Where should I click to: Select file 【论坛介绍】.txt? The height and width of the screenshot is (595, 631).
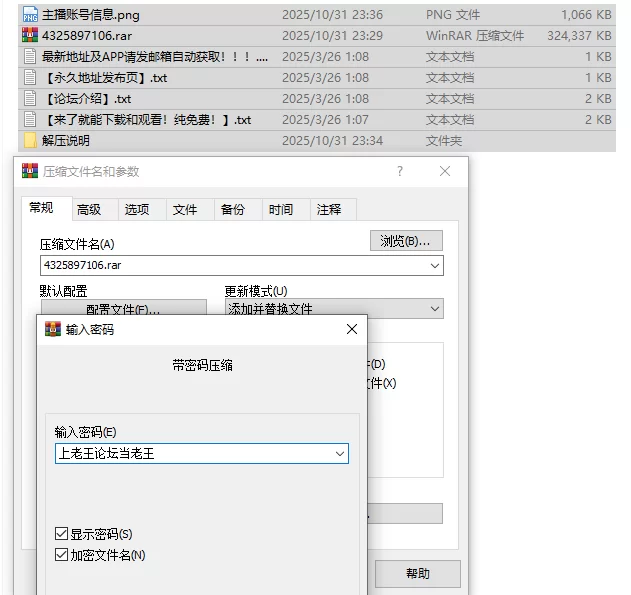click(x=87, y=99)
